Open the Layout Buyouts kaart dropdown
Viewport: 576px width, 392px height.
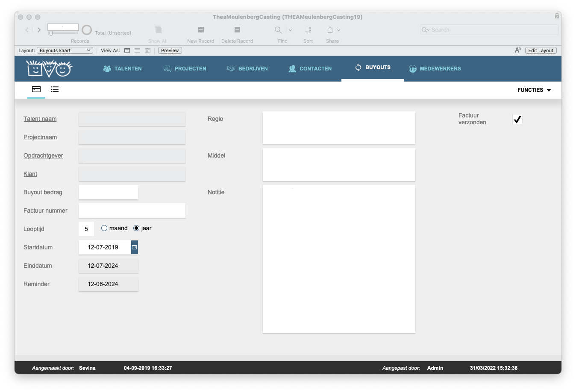pyautogui.click(x=65, y=50)
